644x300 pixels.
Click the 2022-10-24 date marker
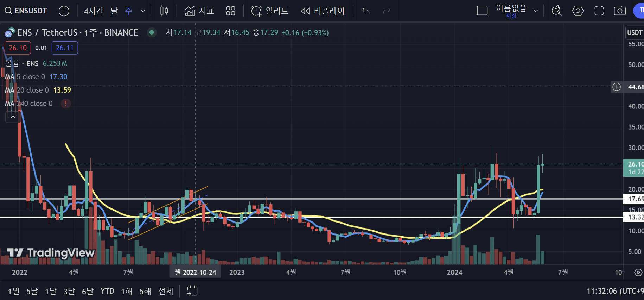[x=195, y=272]
